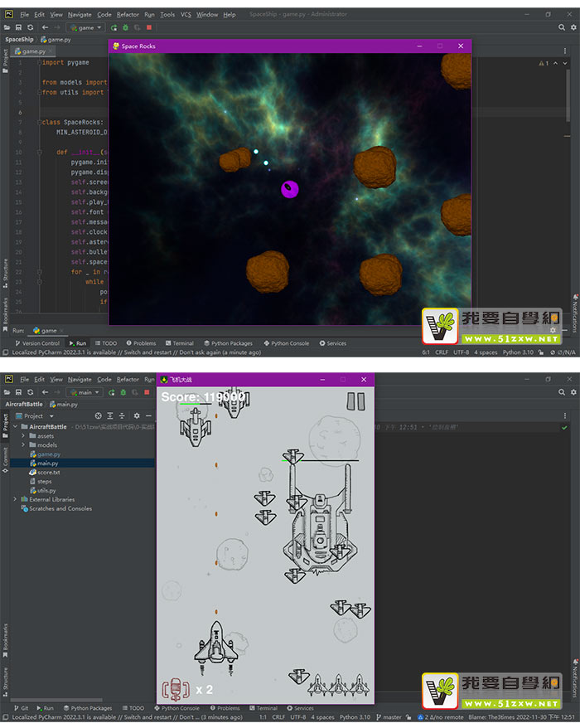The height and width of the screenshot is (728, 580).
Task: Click Expand All icon in Project panel
Action: pyautogui.click(x=110, y=415)
